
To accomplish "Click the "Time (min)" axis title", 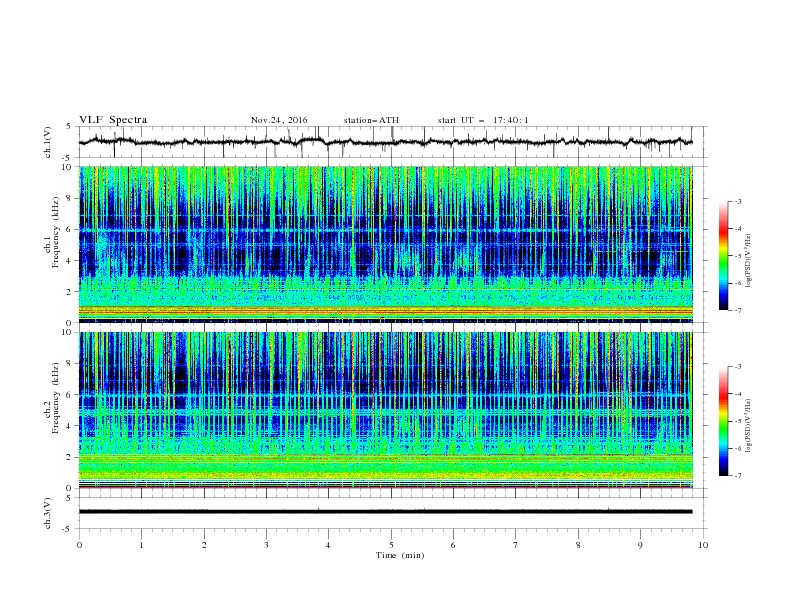I will coord(400,555).
